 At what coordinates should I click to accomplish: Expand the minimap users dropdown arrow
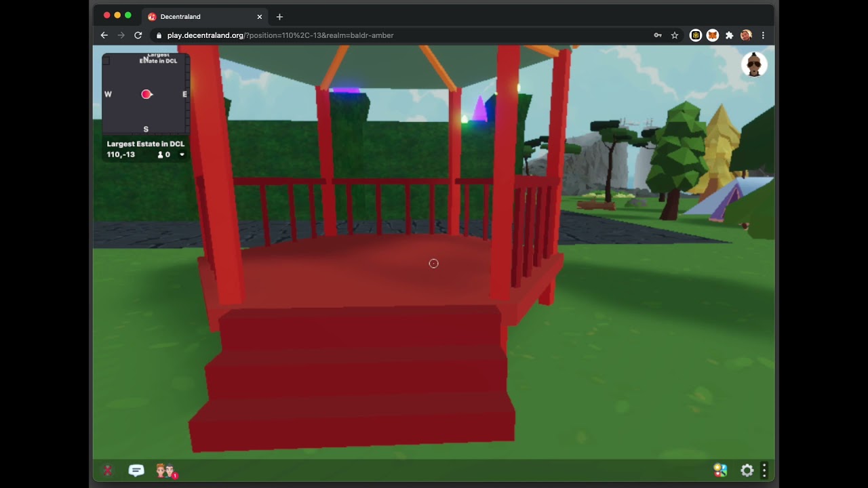point(182,155)
